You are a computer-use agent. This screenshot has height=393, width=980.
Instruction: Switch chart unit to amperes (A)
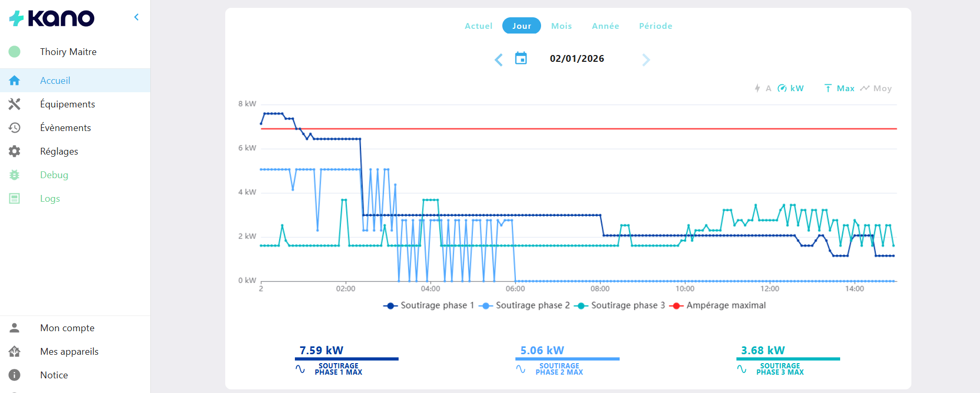coord(763,89)
